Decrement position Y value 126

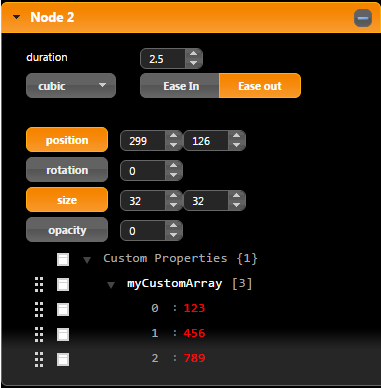point(236,145)
